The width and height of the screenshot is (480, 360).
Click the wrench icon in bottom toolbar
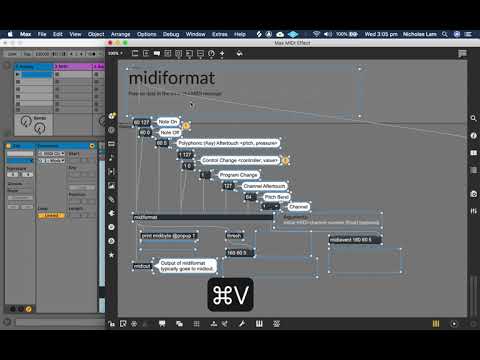[242, 324]
